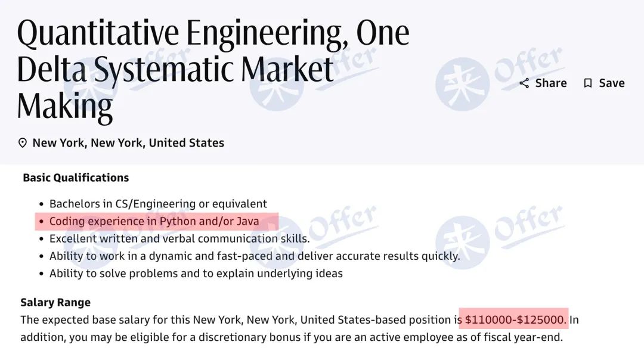The image size is (644, 354).
Task: Click the Share label text
Action: click(x=551, y=83)
